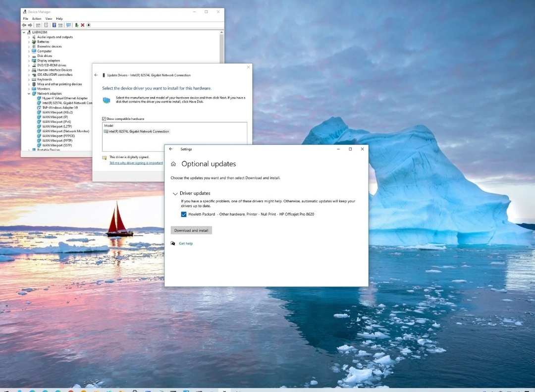Go back using the Settings window arrow
The image size is (535, 392).
point(171,149)
